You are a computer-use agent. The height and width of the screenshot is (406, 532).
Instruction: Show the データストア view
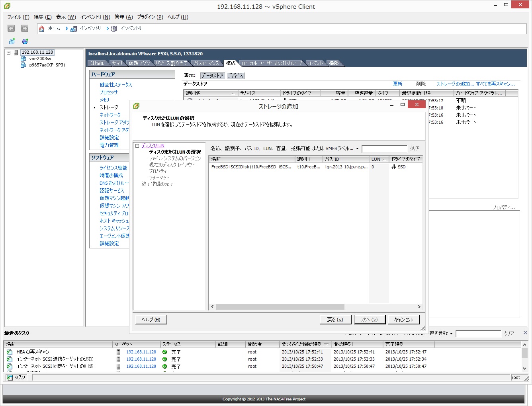tap(212, 75)
